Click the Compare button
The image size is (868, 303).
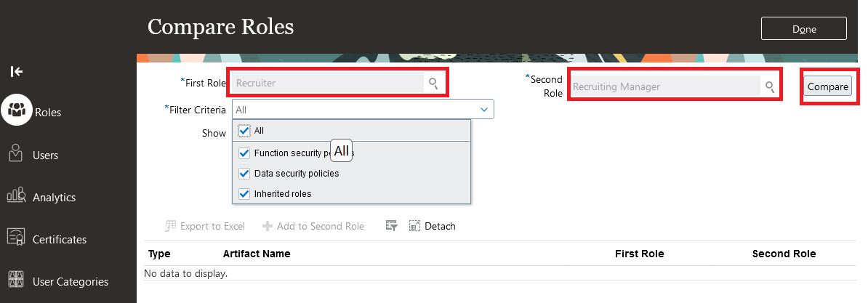pyautogui.click(x=827, y=86)
